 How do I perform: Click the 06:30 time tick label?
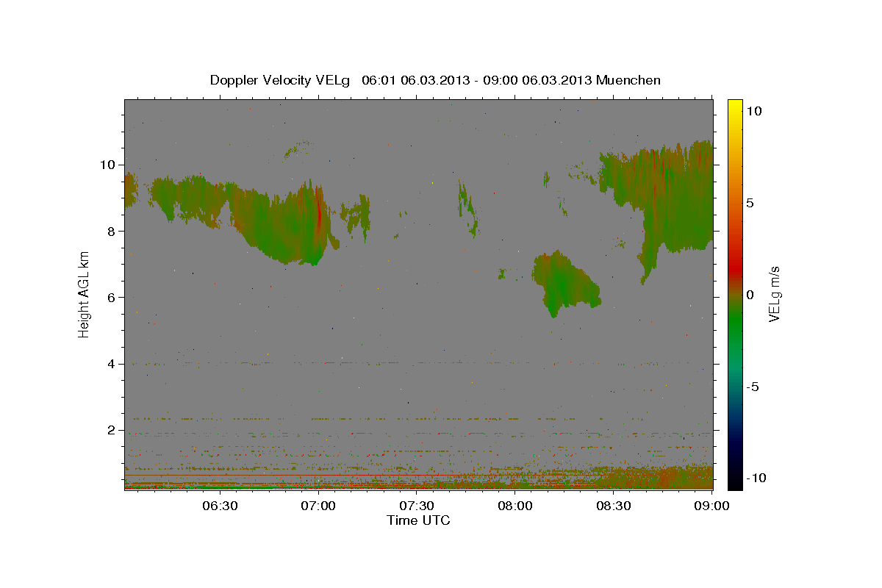coord(220,506)
